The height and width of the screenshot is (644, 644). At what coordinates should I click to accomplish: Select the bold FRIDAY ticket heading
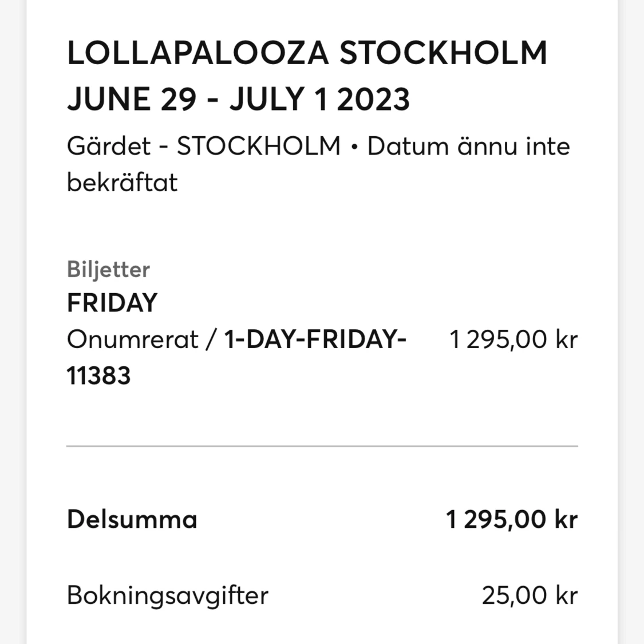coord(112,303)
